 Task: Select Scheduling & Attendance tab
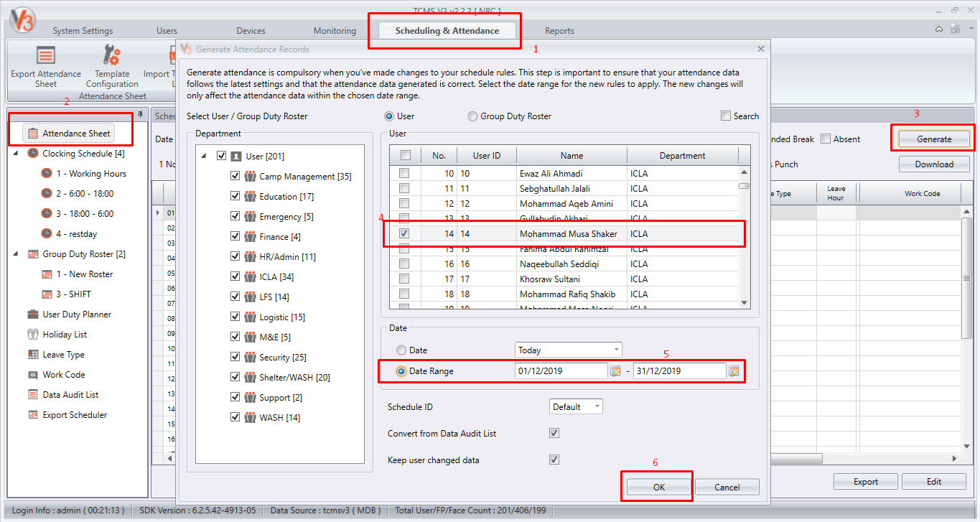(447, 31)
